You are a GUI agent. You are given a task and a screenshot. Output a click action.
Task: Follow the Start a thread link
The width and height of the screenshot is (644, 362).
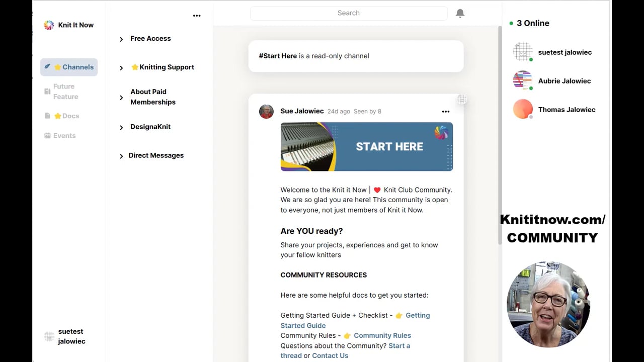(x=345, y=350)
